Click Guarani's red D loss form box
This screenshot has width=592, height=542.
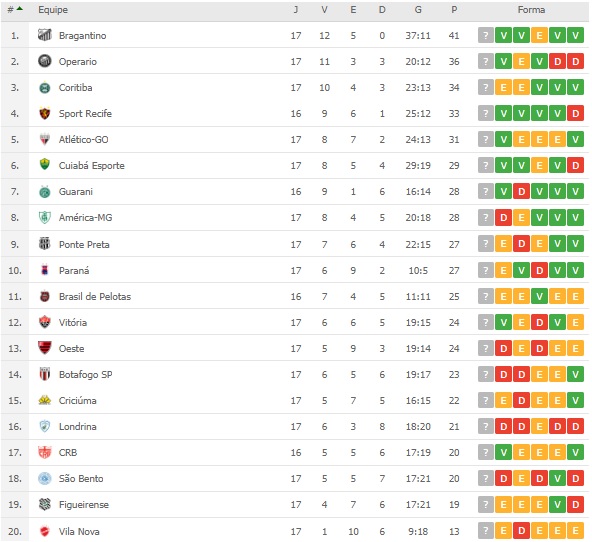(x=521, y=191)
